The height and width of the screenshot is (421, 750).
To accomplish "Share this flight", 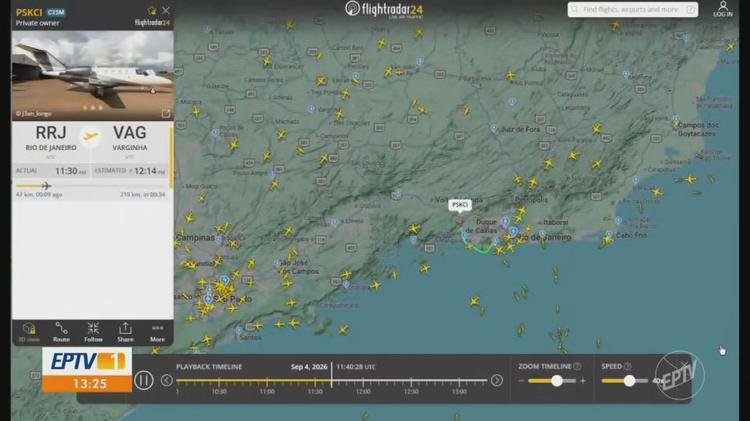I will [125, 332].
